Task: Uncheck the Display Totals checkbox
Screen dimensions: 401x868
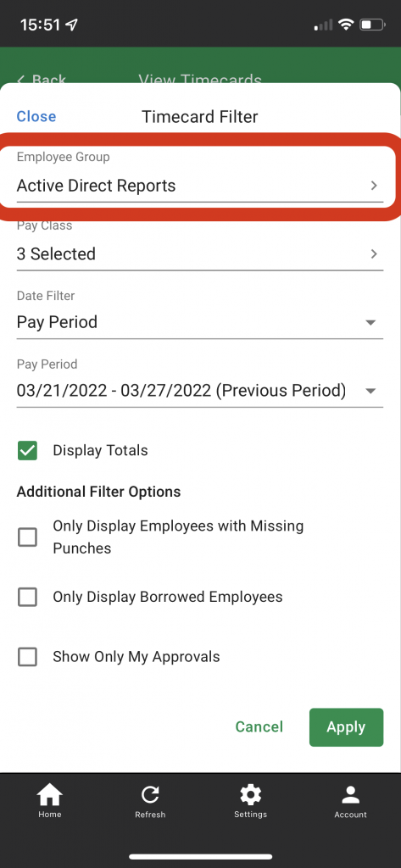Action: pos(28,451)
